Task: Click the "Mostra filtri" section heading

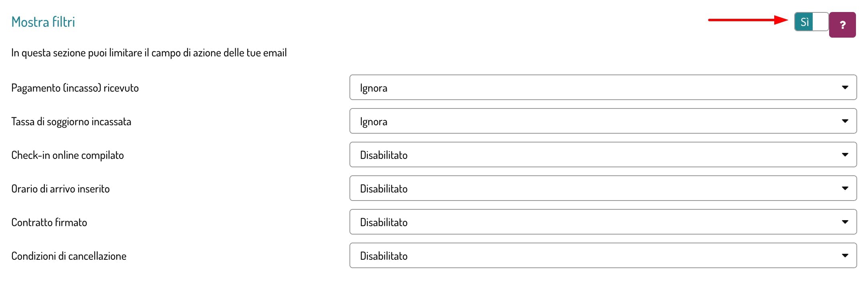Action: pyautogui.click(x=43, y=22)
